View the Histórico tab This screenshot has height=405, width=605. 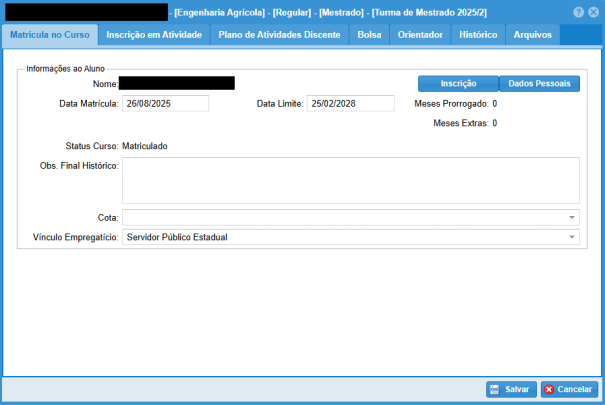478,35
